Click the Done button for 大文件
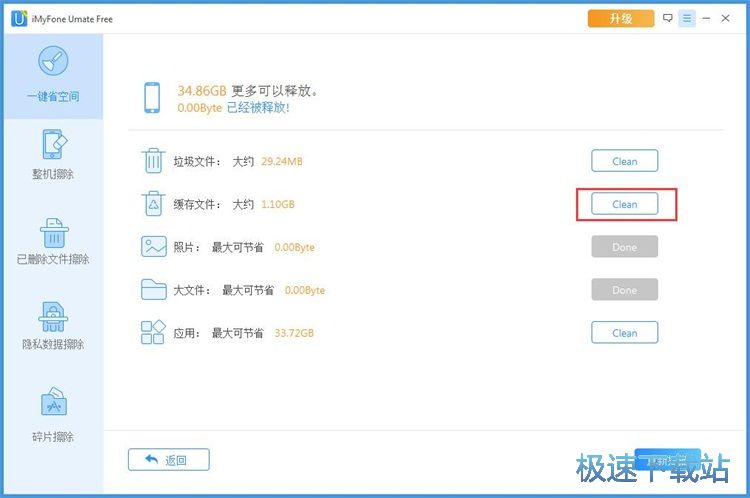 click(624, 290)
